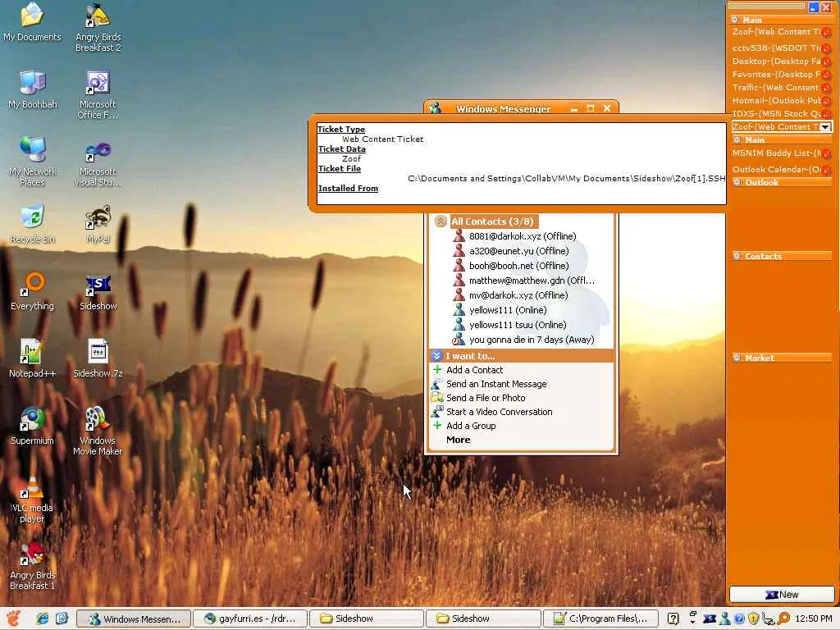Click the Installed From heading in popup
Viewport: 840px width, 630px height.
(348, 189)
